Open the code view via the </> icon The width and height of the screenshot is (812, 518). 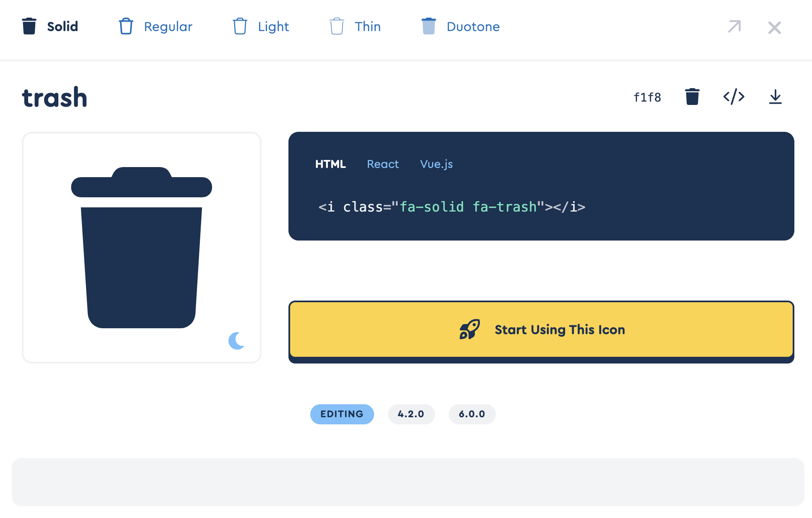tap(733, 97)
